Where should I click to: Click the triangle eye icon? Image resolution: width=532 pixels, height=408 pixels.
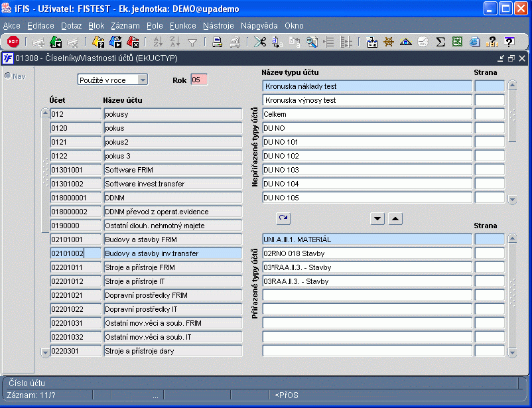coord(406,42)
